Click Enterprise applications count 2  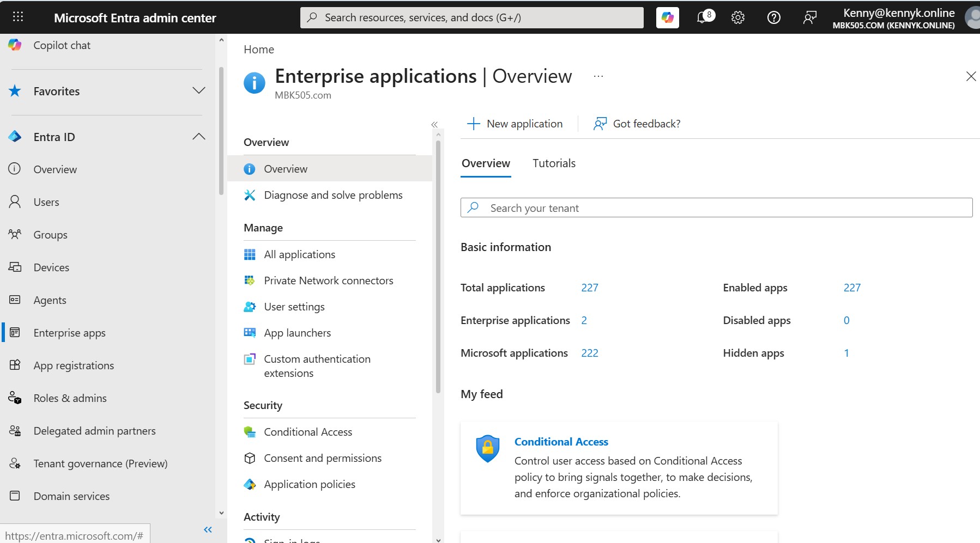point(584,320)
